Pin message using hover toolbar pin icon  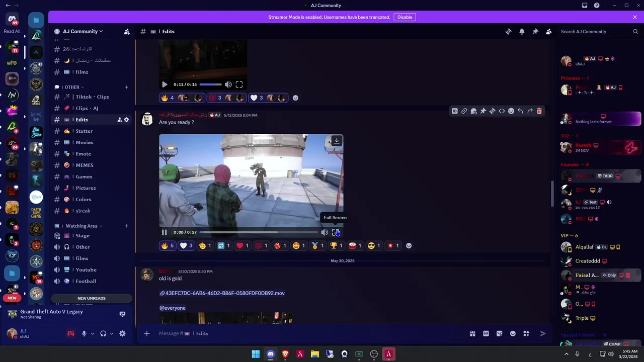(x=483, y=111)
